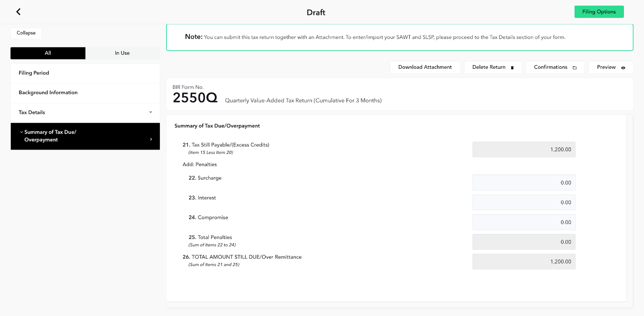
Task: Click the Surcharge amount field
Action: (524, 183)
